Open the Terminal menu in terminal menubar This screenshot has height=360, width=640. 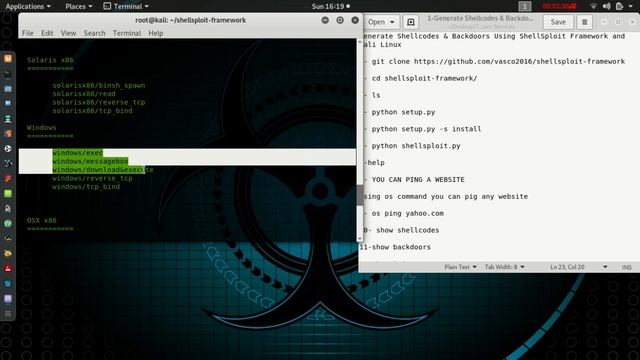[x=127, y=33]
